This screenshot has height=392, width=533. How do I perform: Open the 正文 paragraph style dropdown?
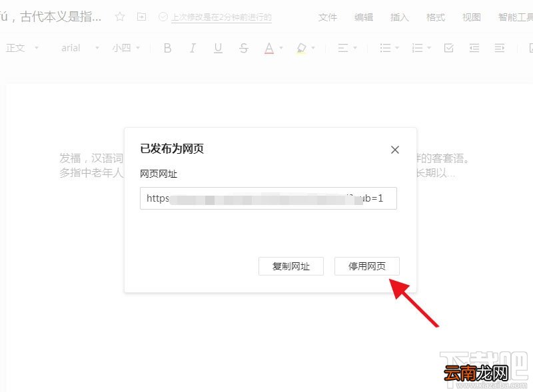(x=23, y=48)
